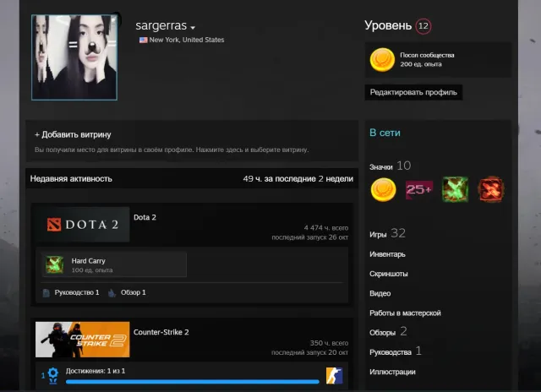The image size is (541, 392).
Task: Select the green Dota badge icon
Action: click(455, 189)
